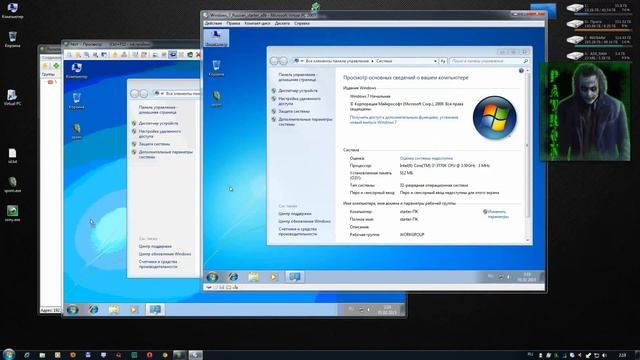Open the Справка menu in Virtual PC
This screenshot has height=360, width=640.
[x=302, y=23]
